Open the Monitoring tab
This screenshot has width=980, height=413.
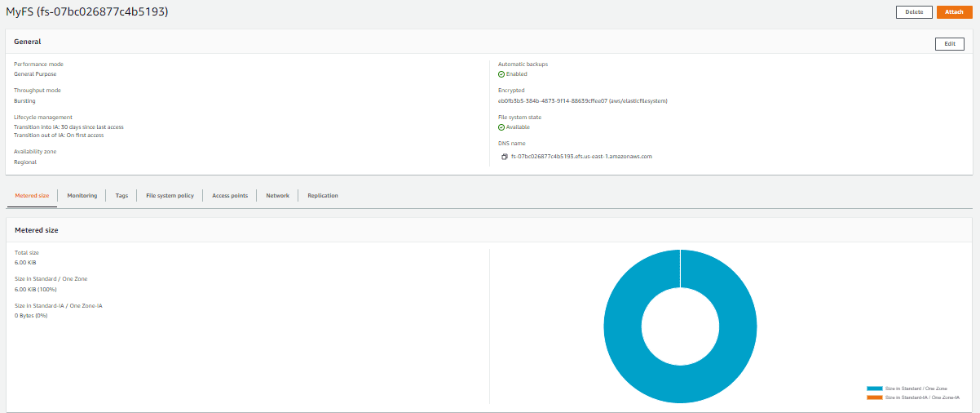(82, 196)
